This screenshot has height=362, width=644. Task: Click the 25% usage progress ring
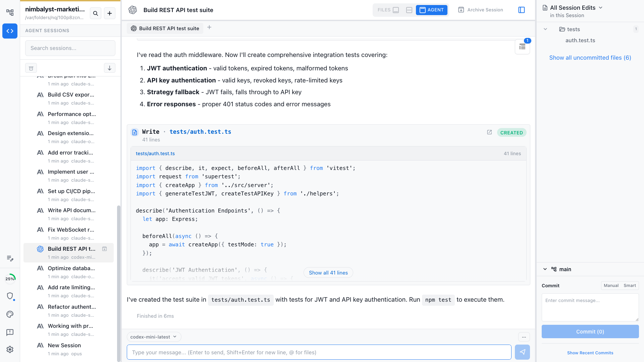click(x=10, y=279)
